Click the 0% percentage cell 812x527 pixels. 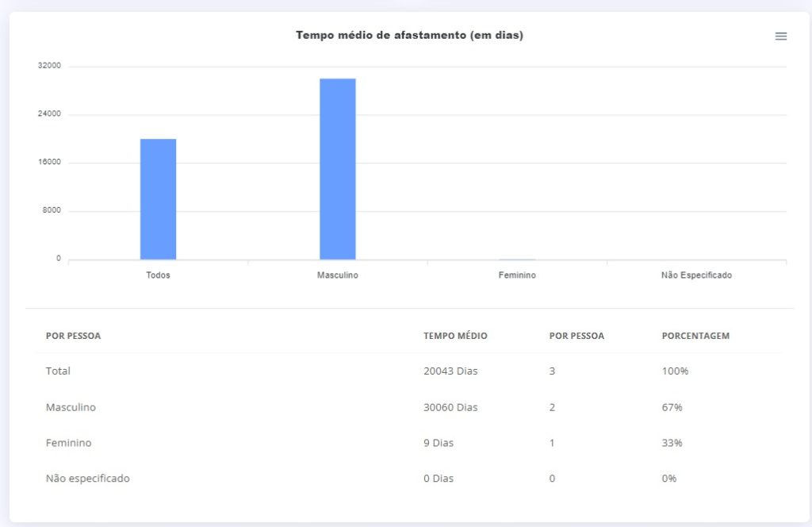pyautogui.click(x=669, y=479)
